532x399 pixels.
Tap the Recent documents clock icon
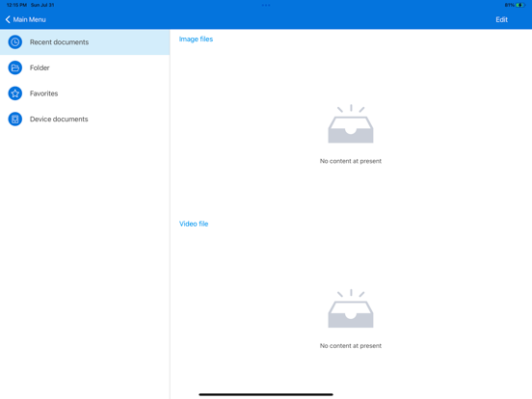[14, 42]
